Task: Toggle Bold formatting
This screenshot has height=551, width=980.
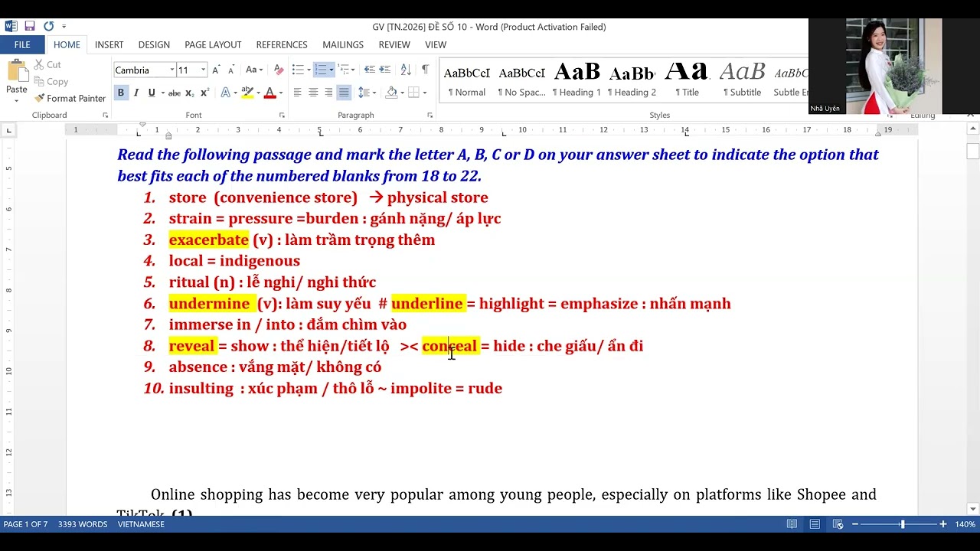Action: 120,93
